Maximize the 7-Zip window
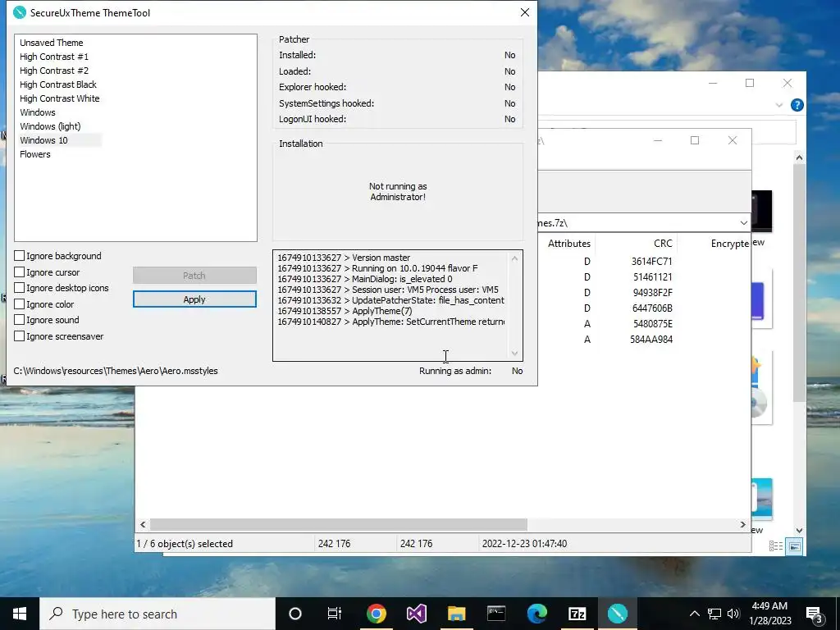Screen dimensions: 840x630 point(694,140)
